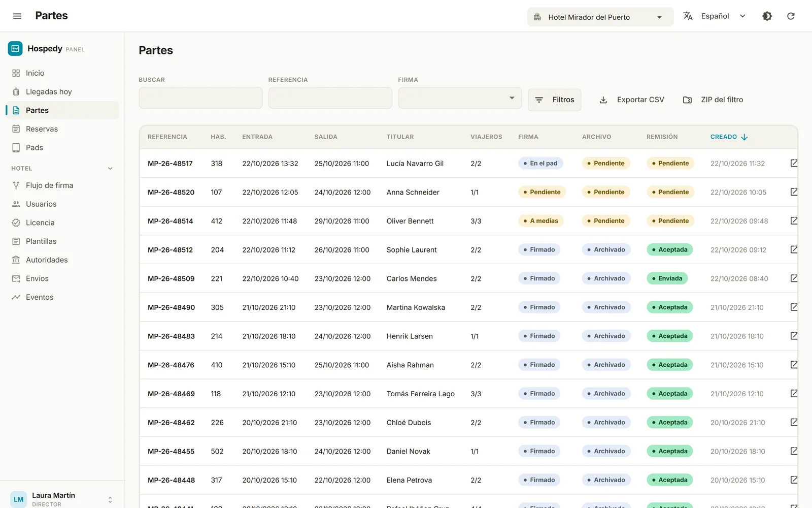
Task: Open record MP-26-48512 via open icon
Action: pos(794,249)
